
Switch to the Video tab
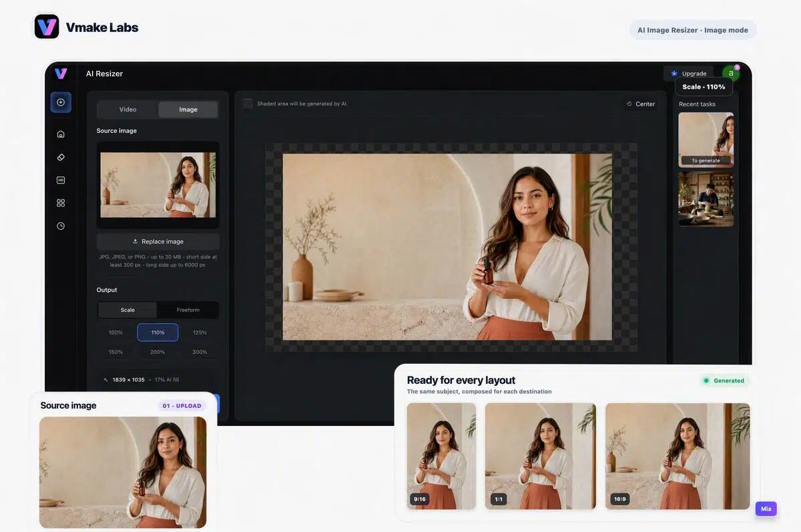pyautogui.click(x=127, y=109)
